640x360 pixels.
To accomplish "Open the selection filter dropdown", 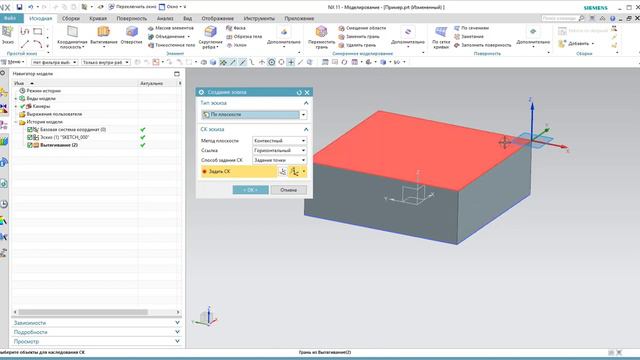I will (x=54, y=62).
